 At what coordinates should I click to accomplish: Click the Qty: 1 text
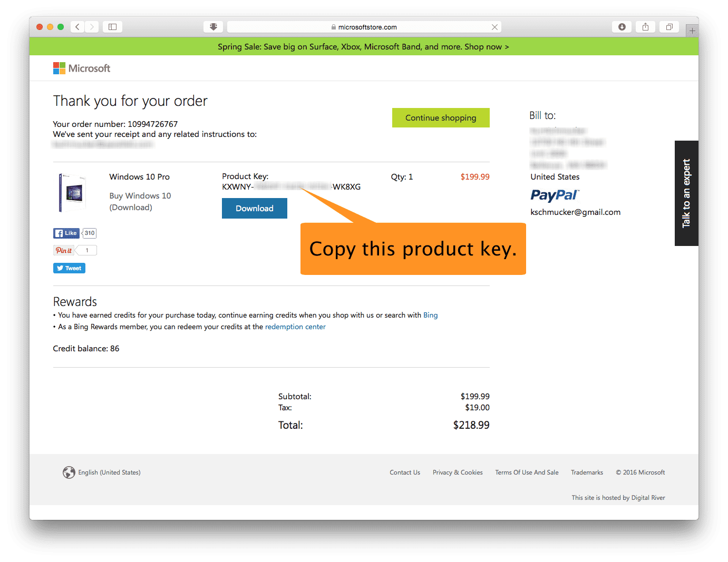coord(402,177)
